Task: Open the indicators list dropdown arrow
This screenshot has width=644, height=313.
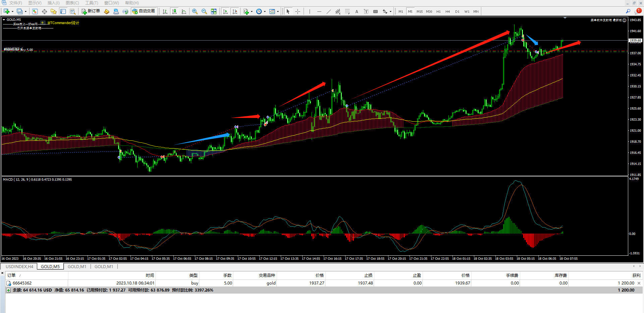Action: 252,11
